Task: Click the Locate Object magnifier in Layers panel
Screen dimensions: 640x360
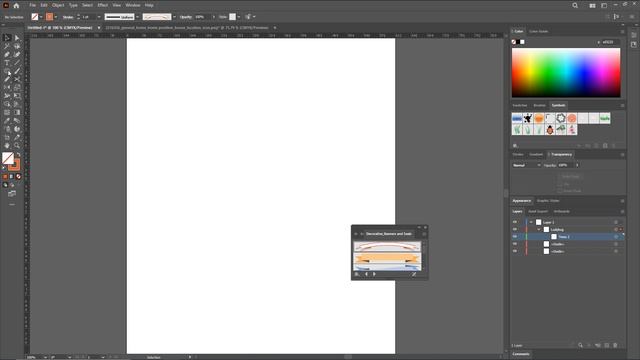Action: click(580, 345)
